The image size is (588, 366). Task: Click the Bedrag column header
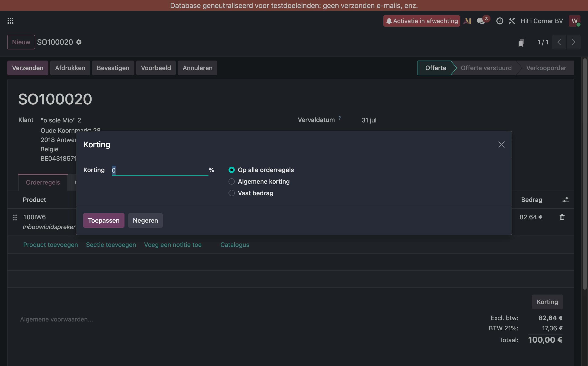[532, 200]
